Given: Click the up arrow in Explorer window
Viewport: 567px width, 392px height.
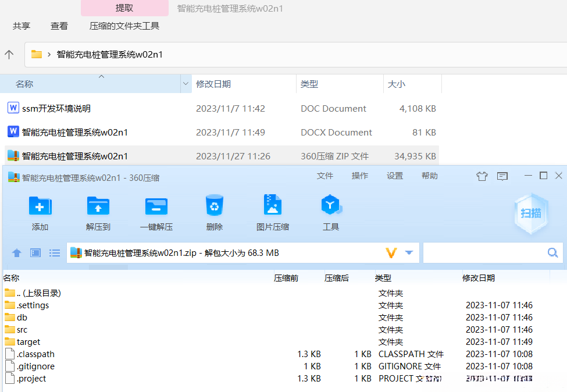Looking at the screenshot, I should point(9,55).
